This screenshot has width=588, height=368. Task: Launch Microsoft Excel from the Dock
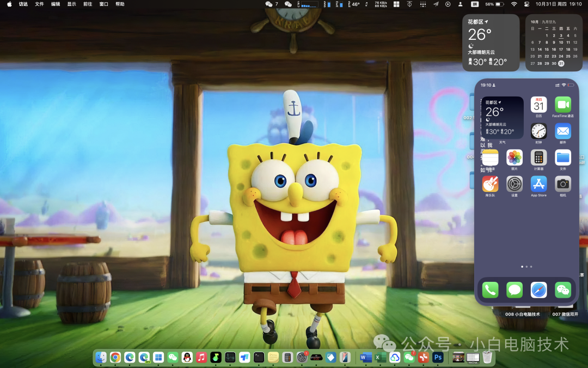point(380,357)
